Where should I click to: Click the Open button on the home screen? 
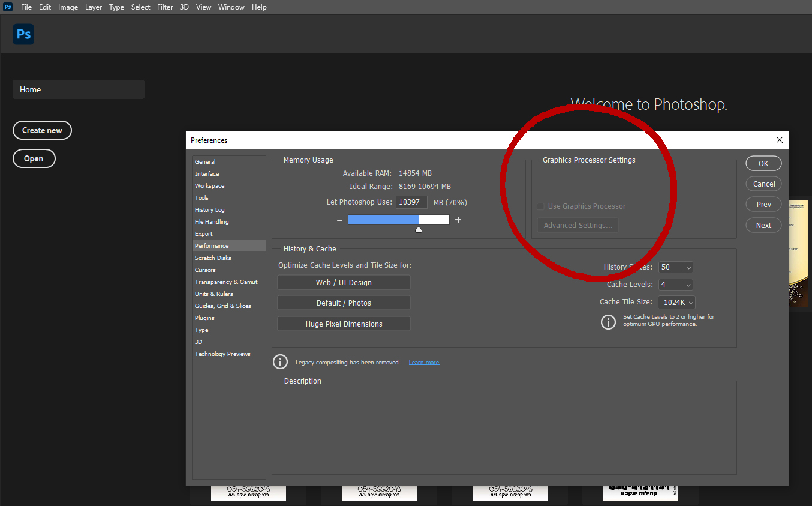coord(34,158)
